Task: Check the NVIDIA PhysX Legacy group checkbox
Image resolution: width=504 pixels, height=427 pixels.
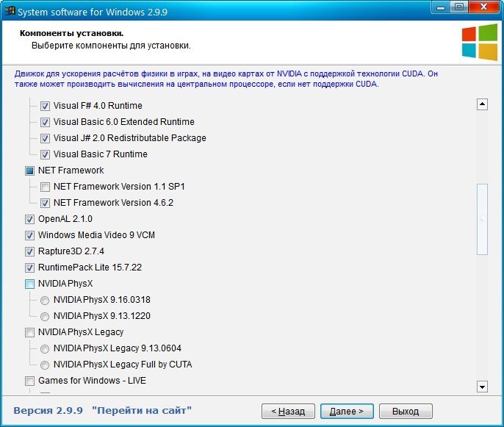Action: point(29,332)
